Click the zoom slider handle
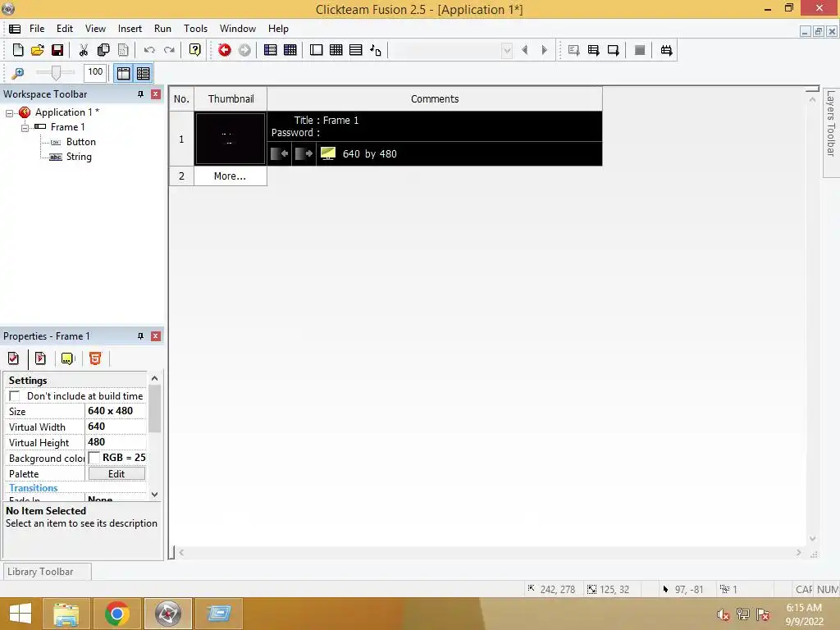Image resolution: width=840 pixels, height=630 pixels. [56, 73]
